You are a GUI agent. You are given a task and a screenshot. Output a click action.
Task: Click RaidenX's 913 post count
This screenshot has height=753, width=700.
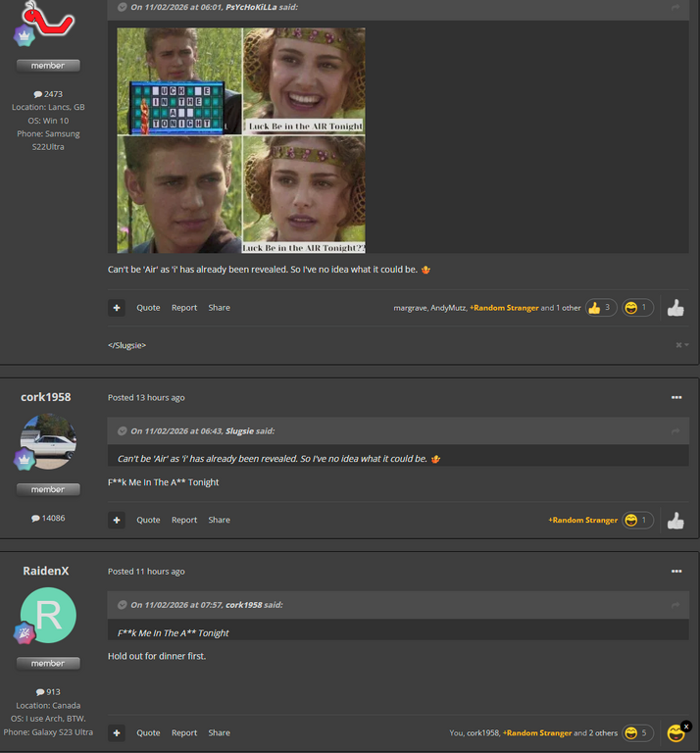48,692
